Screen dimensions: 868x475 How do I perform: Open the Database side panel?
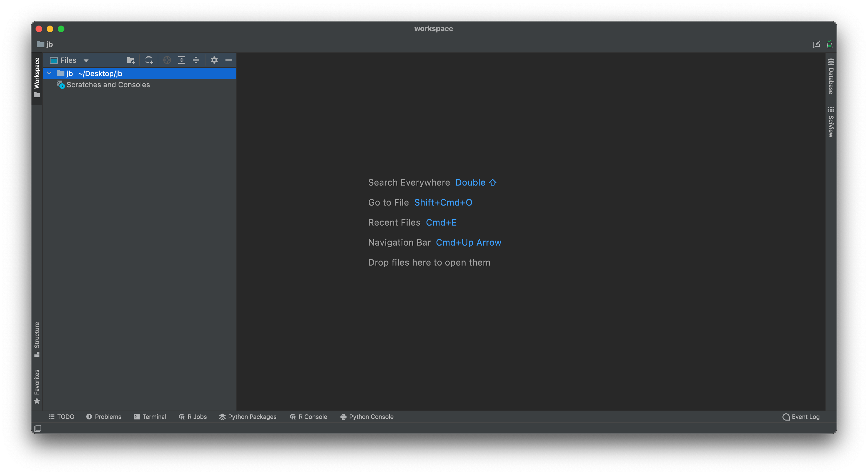[831, 76]
